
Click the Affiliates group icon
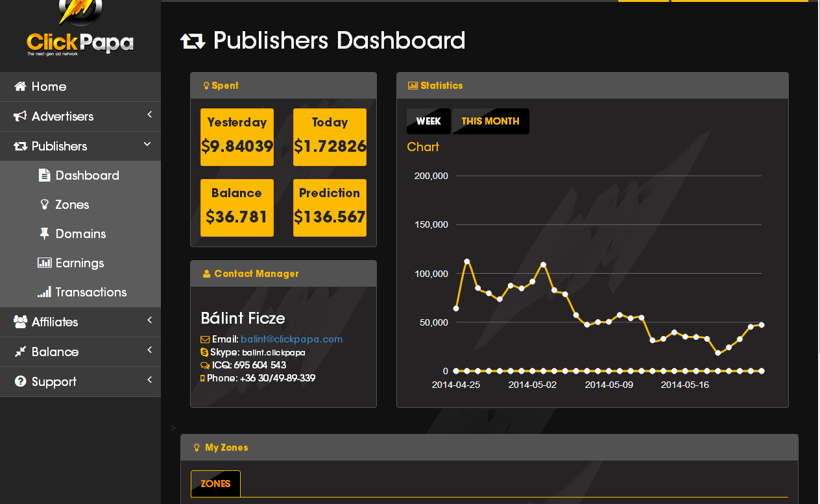click(x=20, y=322)
